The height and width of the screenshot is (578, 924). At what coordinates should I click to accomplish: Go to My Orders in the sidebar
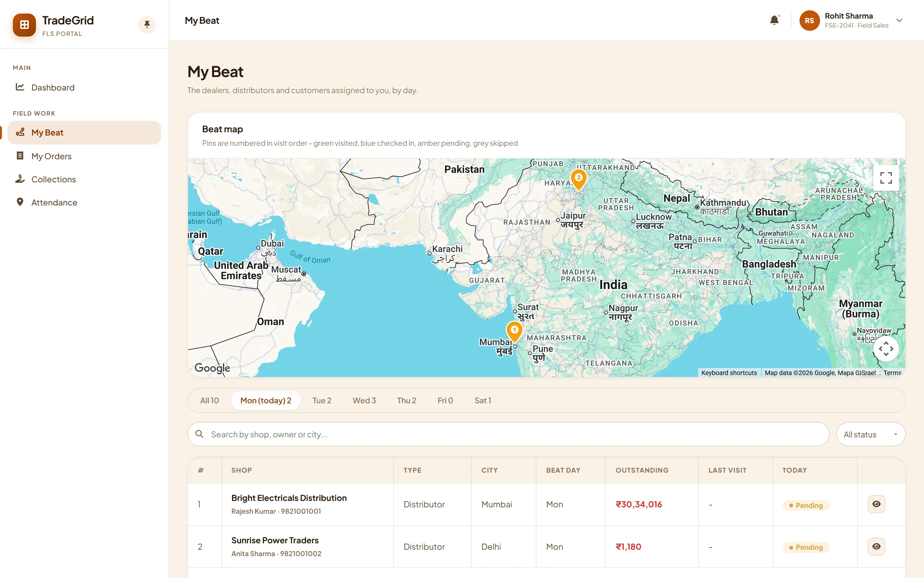coord(84,156)
